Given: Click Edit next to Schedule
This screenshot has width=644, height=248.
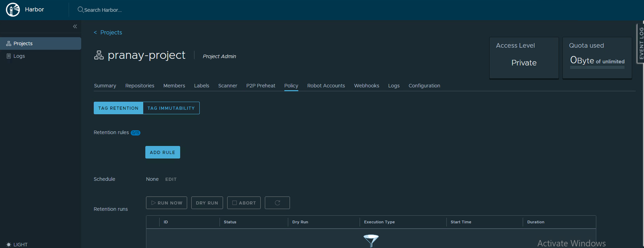Looking at the screenshot, I should tap(171, 179).
